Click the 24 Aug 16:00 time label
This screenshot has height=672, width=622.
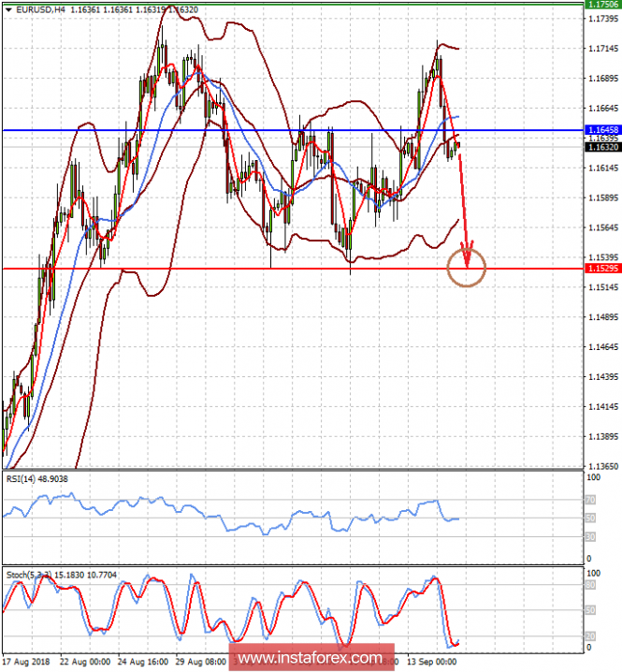[x=143, y=662]
